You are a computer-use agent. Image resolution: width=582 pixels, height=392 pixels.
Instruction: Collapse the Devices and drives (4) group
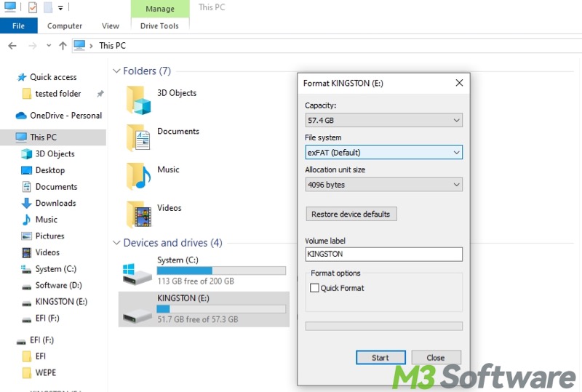116,243
